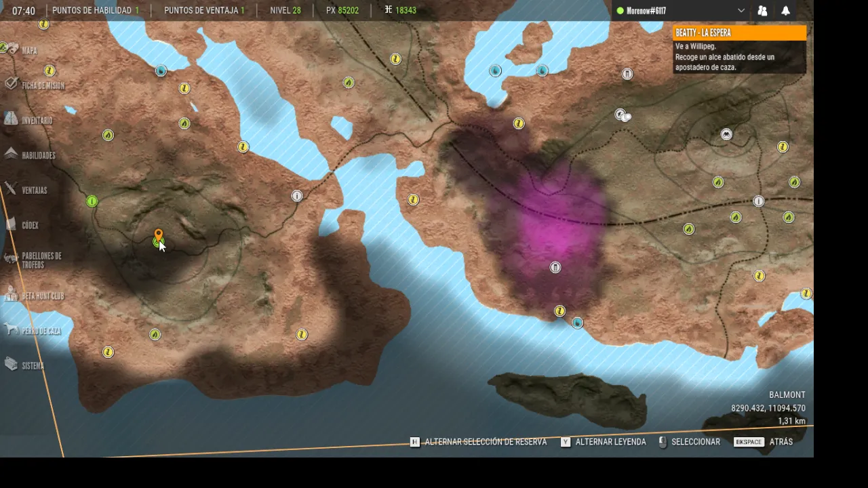Select the binoculars lookout marker on the map

tap(726, 134)
